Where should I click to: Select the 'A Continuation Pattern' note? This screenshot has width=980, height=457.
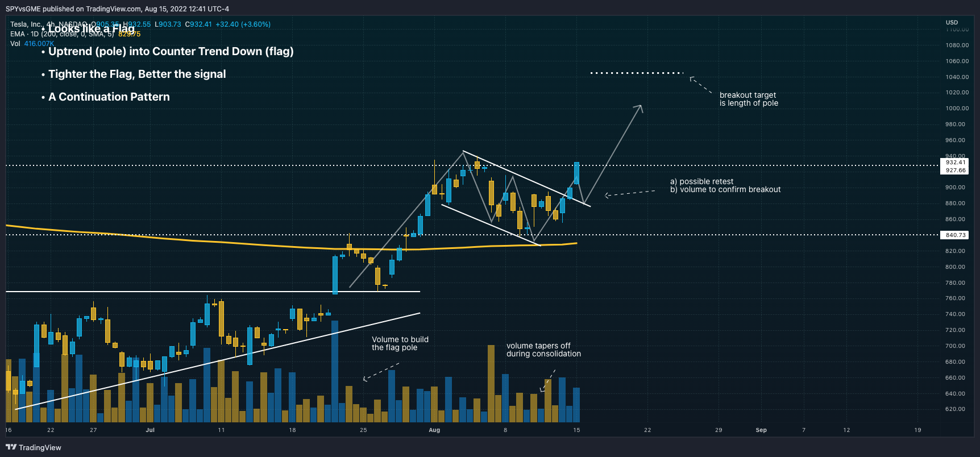[x=109, y=97]
